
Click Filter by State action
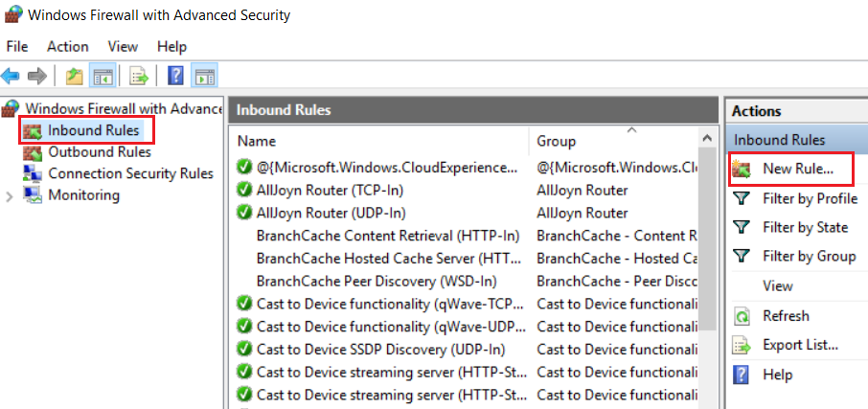pyautogui.click(x=805, y=227)
